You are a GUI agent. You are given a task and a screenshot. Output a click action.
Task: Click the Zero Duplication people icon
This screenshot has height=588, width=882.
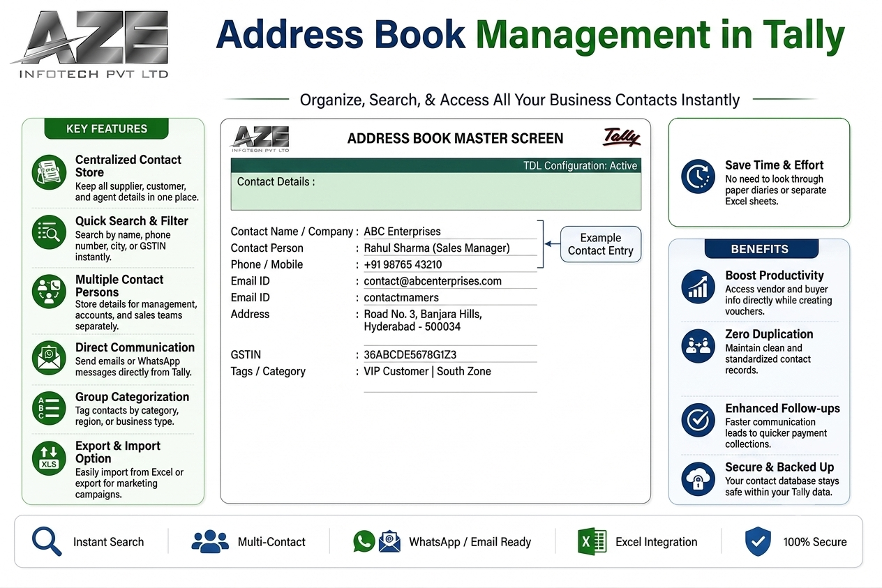click(x=698, y=345)
